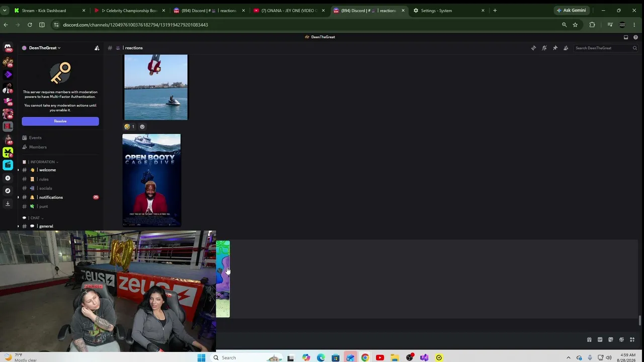
Task: Bookmark this page with the star icon
Action: tap(575, 25)
